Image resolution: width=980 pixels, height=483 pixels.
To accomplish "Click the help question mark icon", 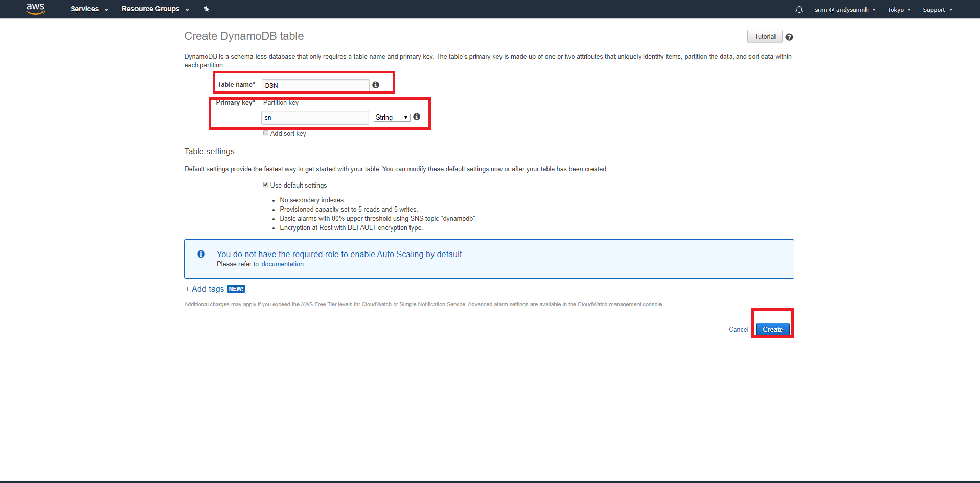I will point(789,37).
